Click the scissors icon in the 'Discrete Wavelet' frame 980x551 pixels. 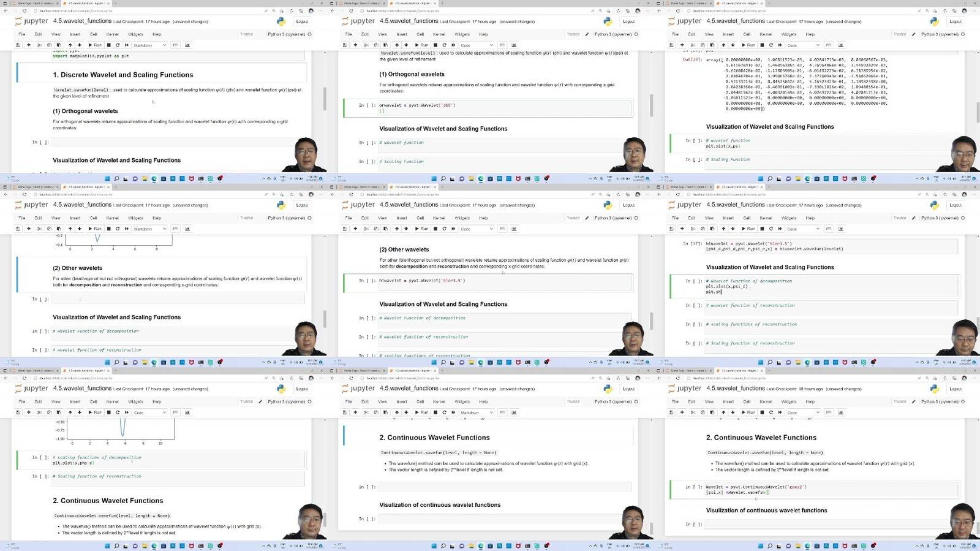(x=40, y=45)
